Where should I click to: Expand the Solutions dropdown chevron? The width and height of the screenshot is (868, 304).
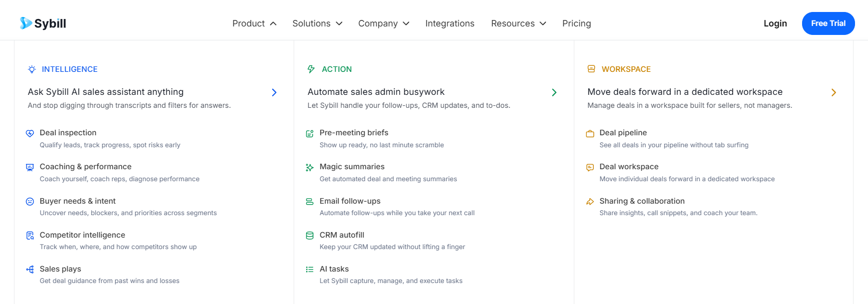[339, 23]
